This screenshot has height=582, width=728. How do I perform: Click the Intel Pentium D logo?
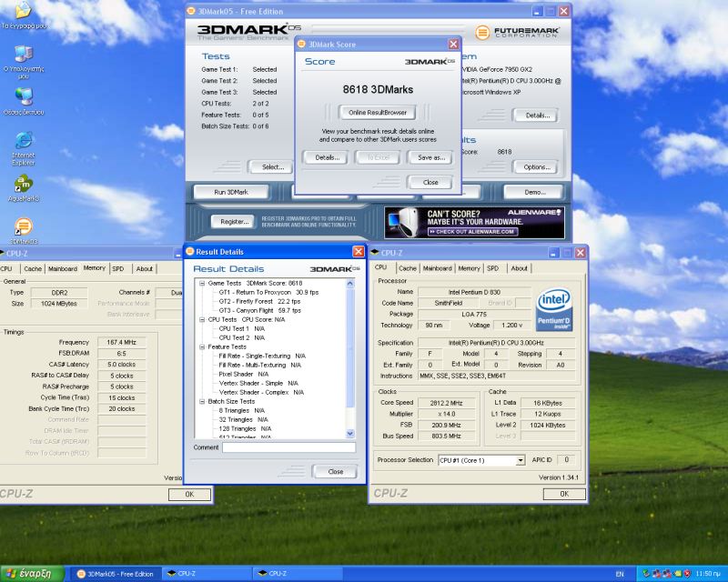(554, 310)
